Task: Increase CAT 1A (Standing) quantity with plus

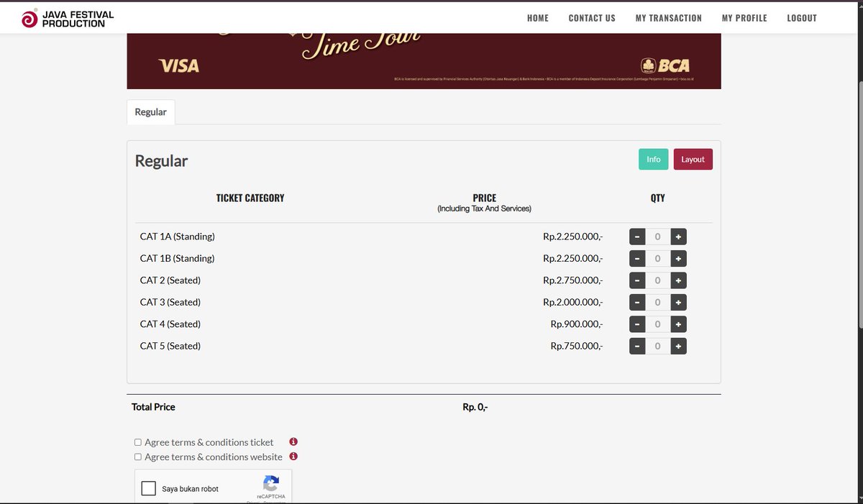Action: pos(678,237)
